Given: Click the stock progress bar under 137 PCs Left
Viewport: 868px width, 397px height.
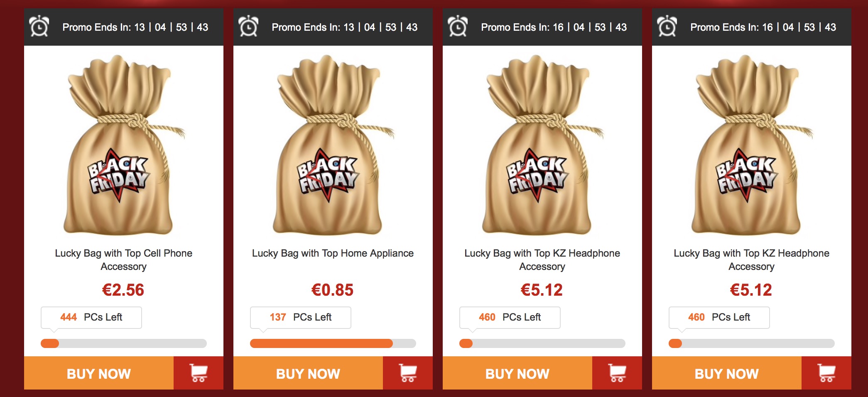Looking at the screenshot, I should click(x=333, y=343).
